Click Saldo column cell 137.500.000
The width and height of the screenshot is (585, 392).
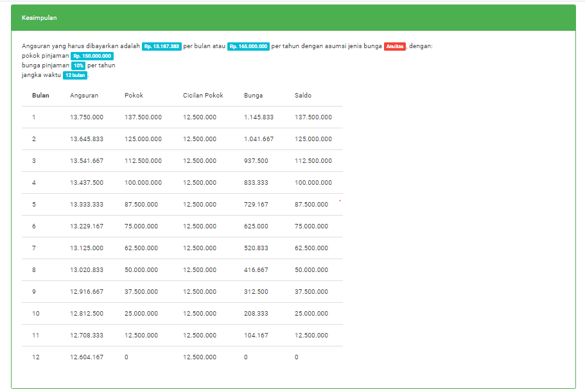[313, 117]
